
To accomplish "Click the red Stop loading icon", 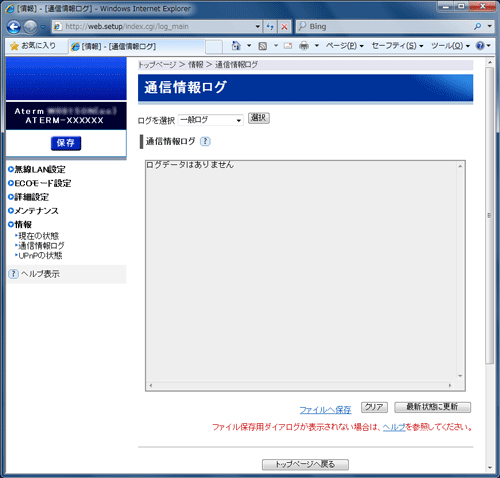I will tap(284, 26).
